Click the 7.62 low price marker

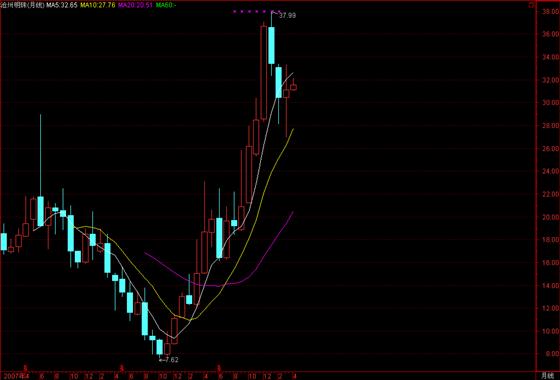click(169, 360)
